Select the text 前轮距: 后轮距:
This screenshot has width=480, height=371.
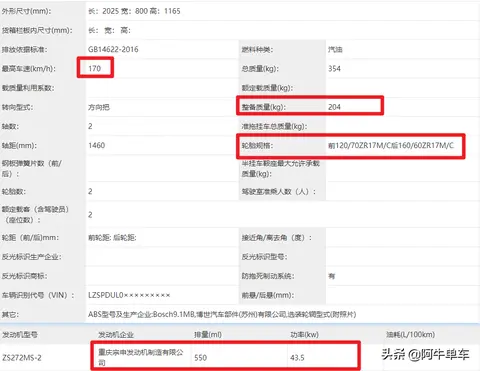tap(112, 238)
